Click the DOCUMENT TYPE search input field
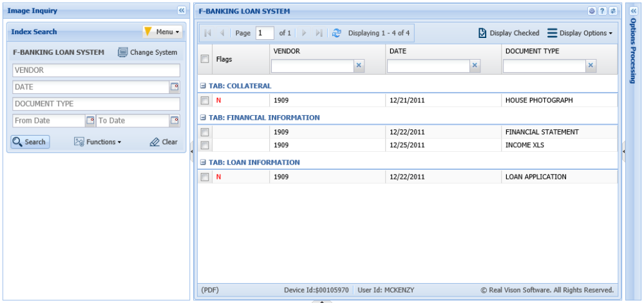 click(x=96, y=104)
